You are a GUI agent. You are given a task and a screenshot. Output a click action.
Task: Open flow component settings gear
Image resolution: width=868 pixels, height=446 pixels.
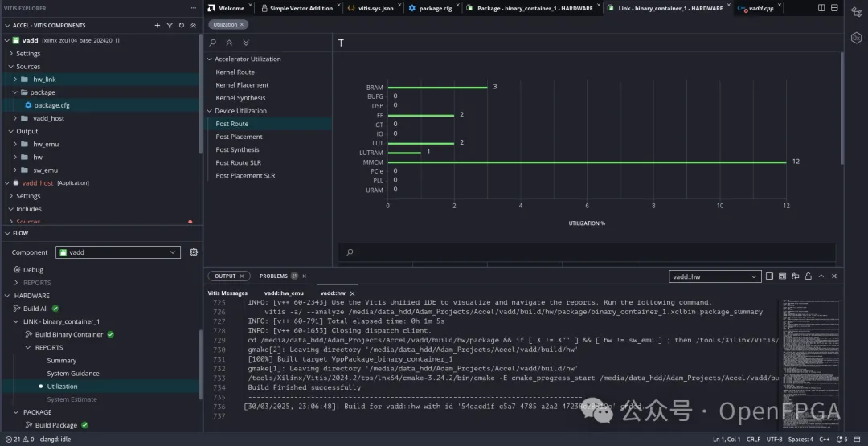click(x=194, y=252)
